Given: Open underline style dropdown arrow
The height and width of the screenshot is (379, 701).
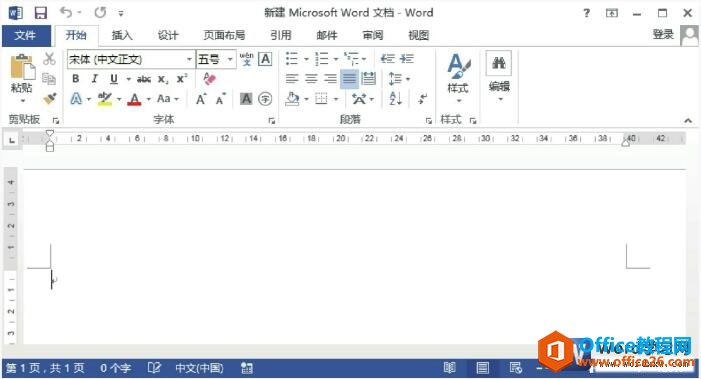Looking at the screenshot, I should click(128, 79).
